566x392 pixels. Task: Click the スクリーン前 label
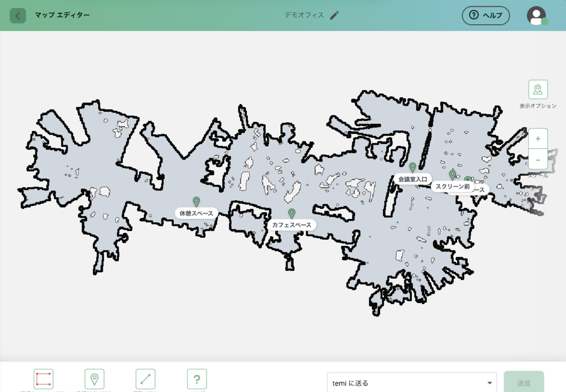452,186
